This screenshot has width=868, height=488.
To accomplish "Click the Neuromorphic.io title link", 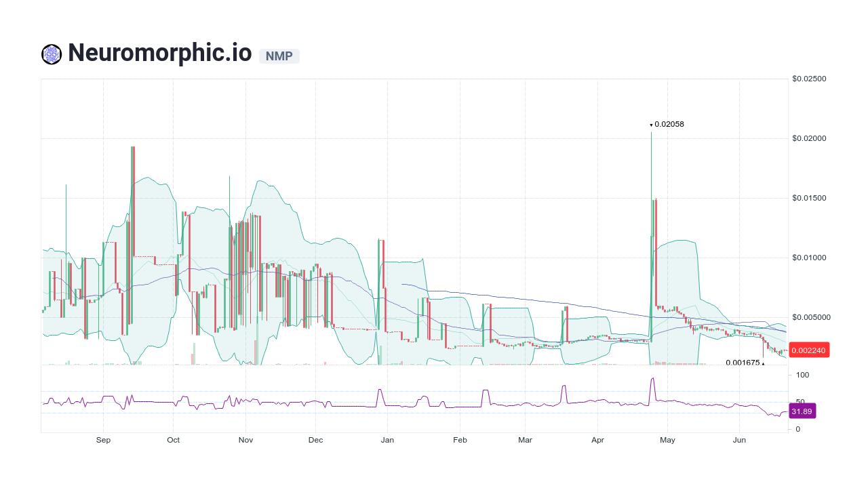I will (159, 52).
